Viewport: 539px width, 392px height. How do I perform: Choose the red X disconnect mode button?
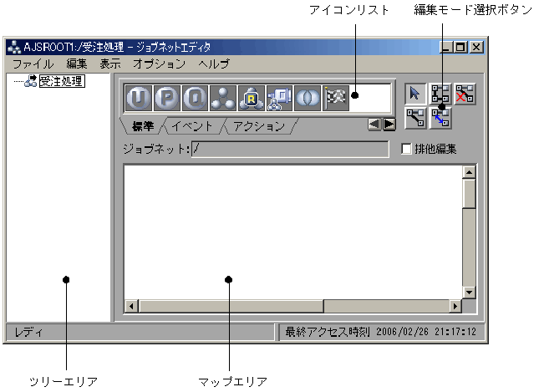[x=465, y=94]
